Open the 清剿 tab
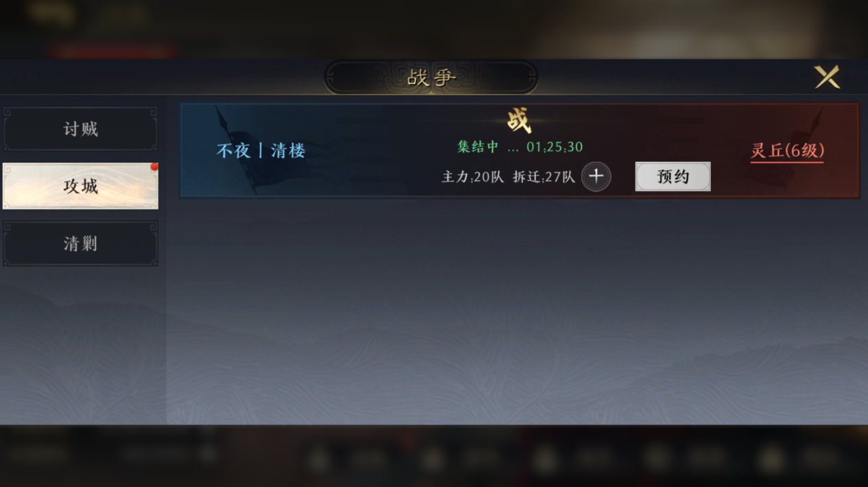The image size is (868, 487). [80, 243]
